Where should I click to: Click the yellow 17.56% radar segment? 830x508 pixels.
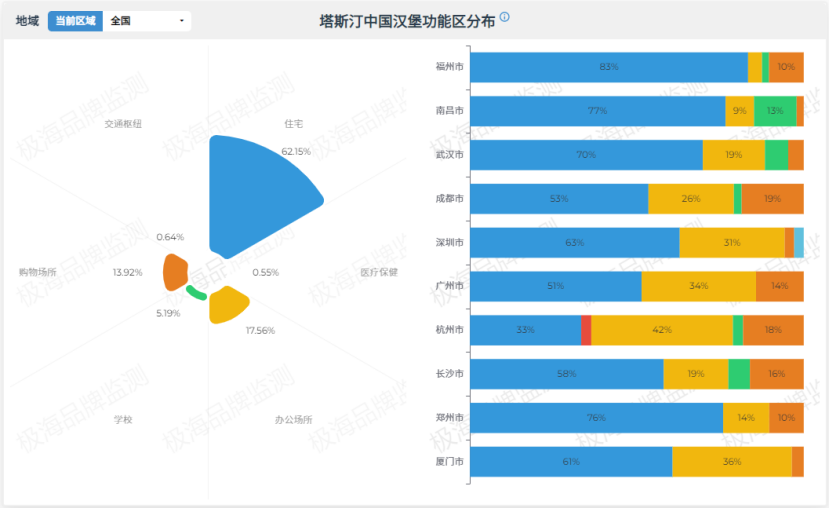tap(227, 305)
